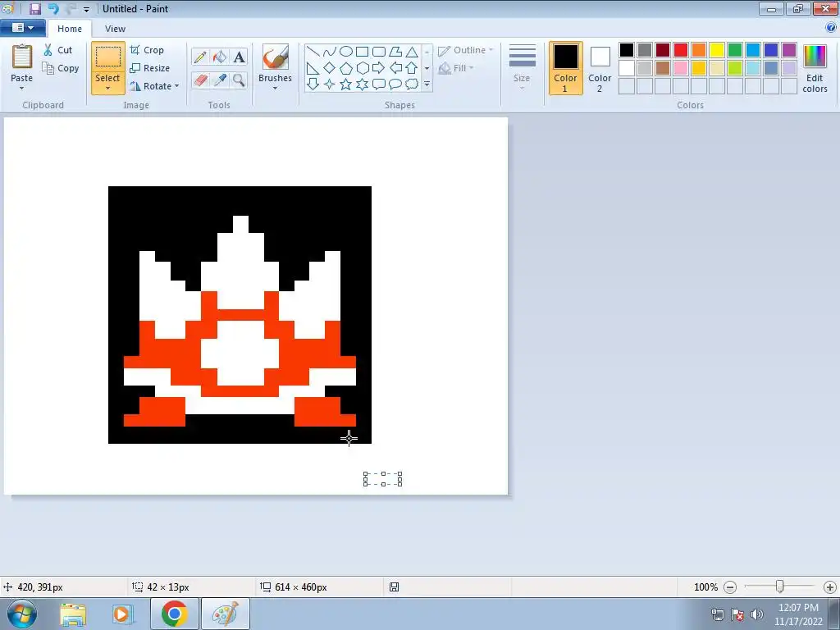840x630 pixels.
Task: Choose the Pentagon shape
Action: coord(346,68)
